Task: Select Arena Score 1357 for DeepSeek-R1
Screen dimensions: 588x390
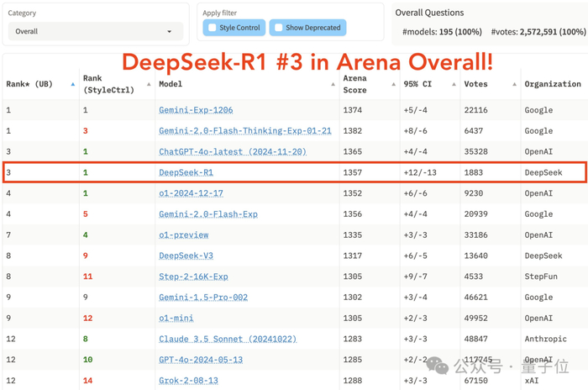Action: tap(353, 172)
